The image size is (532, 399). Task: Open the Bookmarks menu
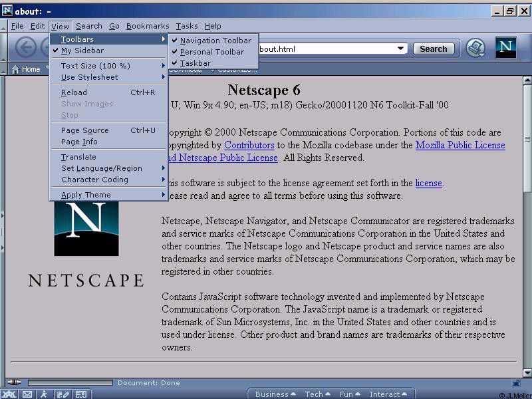[148, 26]
